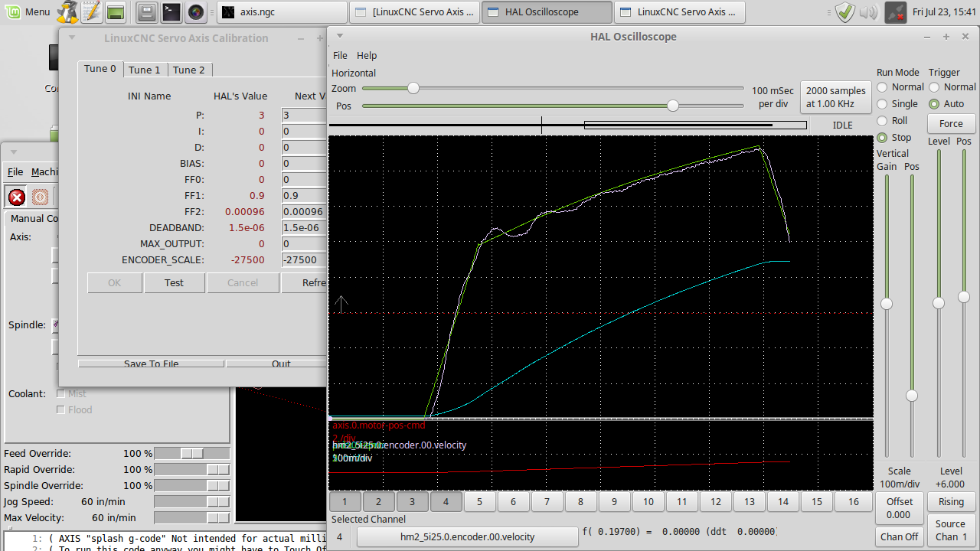Switch to Tune 2 tab

[189, 70]
